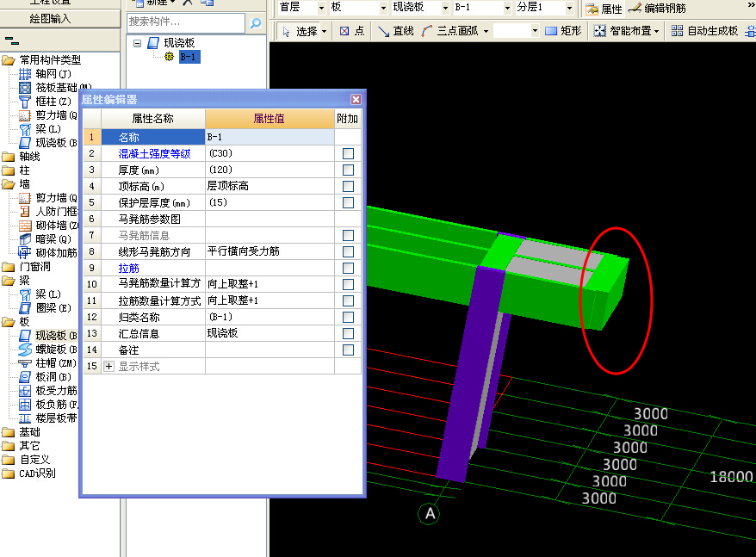The image size is (756, 557).
Task: Select 板负筋 item
Action: 48,404
